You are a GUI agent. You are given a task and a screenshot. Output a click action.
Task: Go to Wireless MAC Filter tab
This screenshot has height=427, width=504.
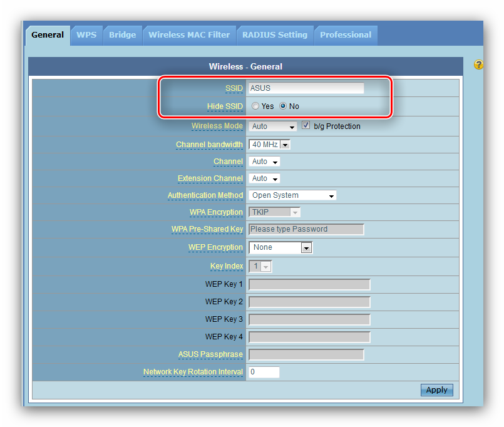189,35
